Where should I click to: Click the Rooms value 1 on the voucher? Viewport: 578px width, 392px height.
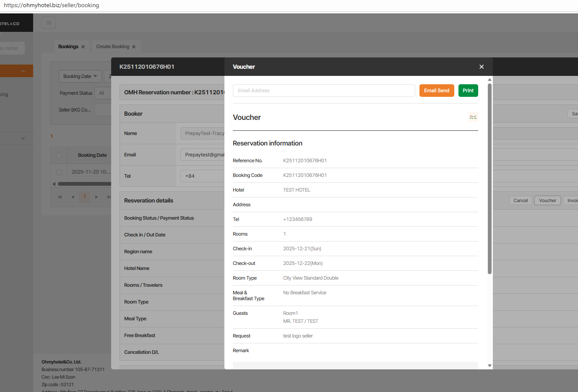[284, 234]
